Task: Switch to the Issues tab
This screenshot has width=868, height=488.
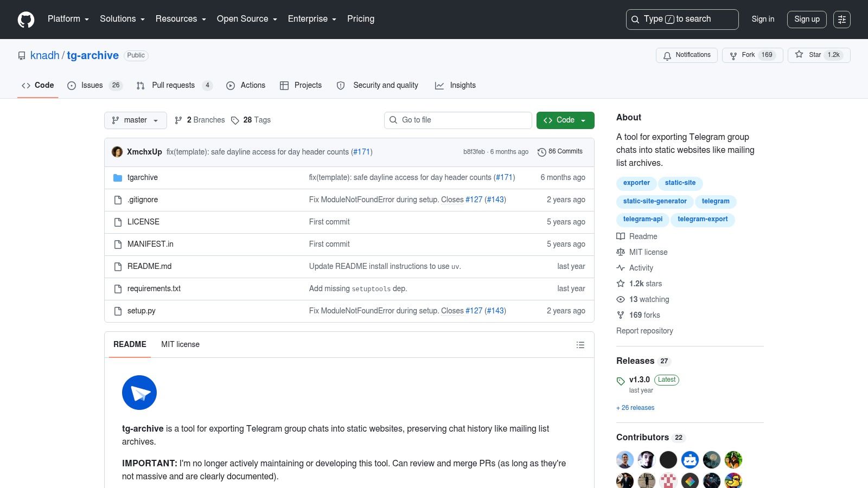Action: coord(95,86)
